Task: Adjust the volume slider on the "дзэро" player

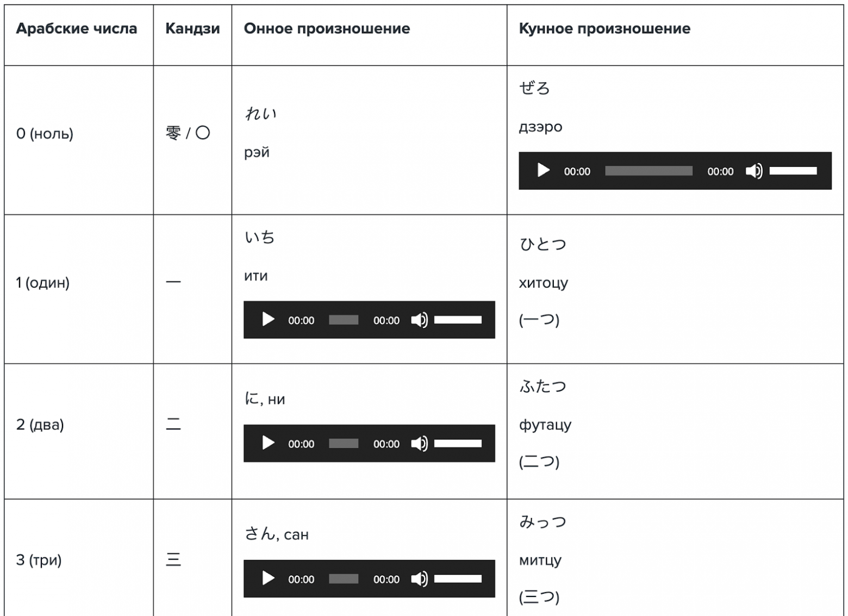Action: (x=794, y=171)
